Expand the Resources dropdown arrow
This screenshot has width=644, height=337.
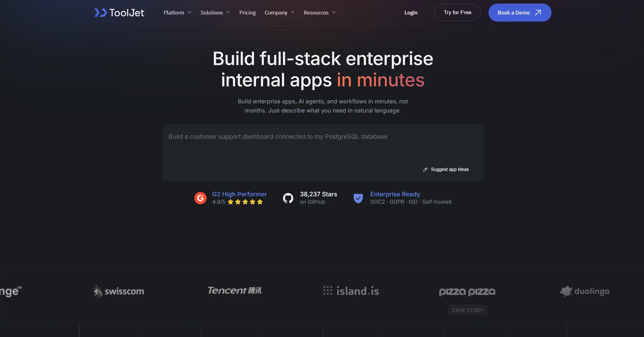click(x=334, y=13)
